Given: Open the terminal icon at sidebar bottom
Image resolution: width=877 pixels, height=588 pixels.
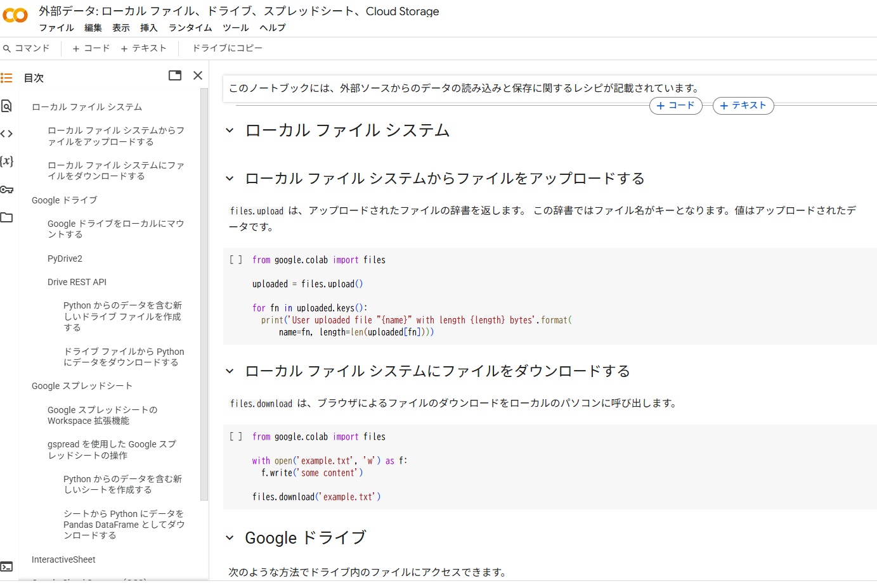Looking at the screenshot, I should tap(7, 566).
